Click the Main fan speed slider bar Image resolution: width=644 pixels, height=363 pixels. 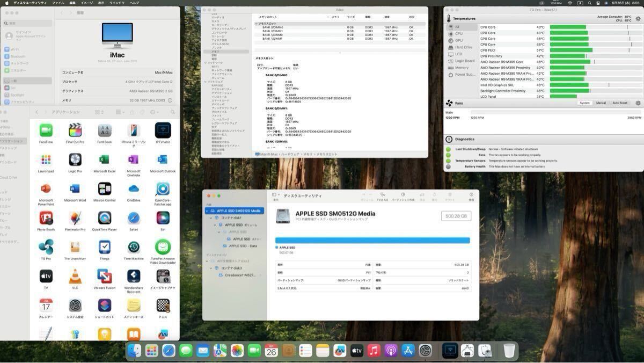556,112
